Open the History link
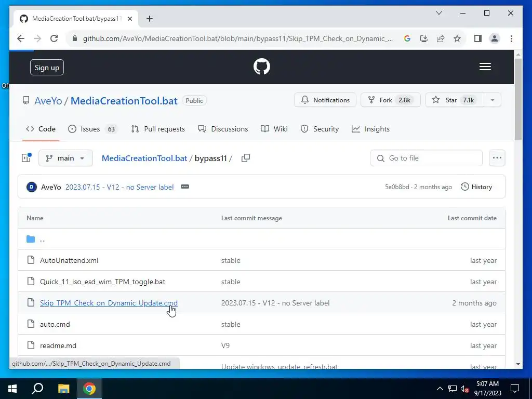The height and width of the screenshot is (399, 532). (476, 187)
